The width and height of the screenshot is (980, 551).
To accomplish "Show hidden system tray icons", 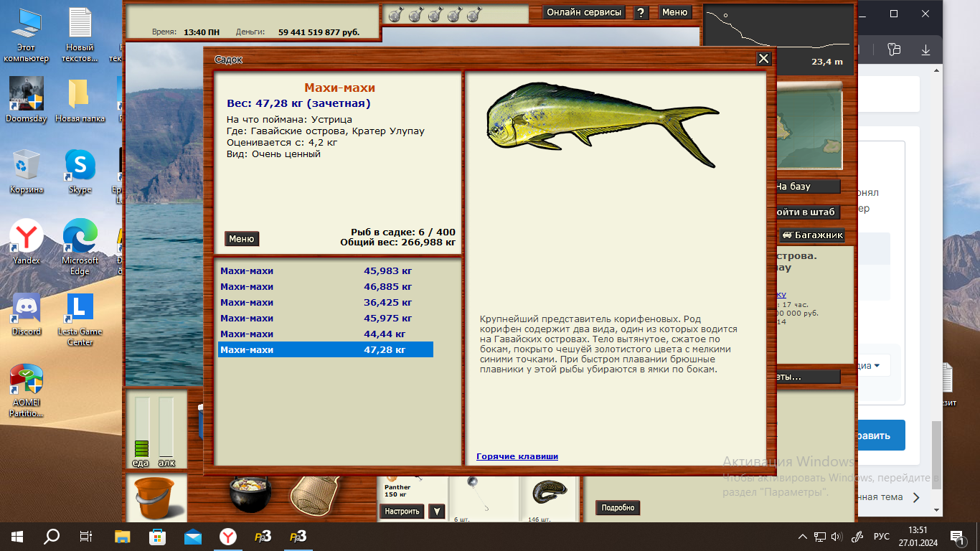I will pyautogui.click(x=804, y=537).
